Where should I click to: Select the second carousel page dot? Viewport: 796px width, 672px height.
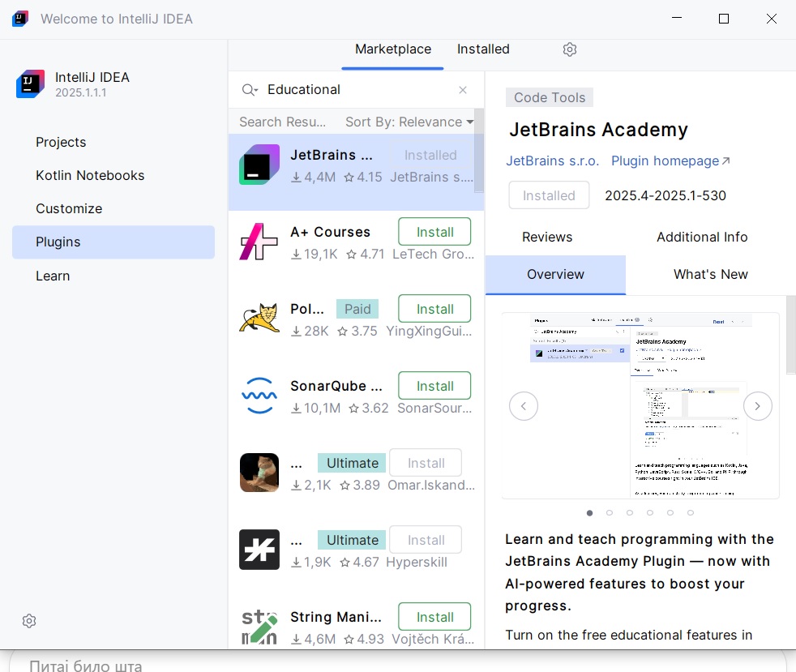(x=610, y=512)
